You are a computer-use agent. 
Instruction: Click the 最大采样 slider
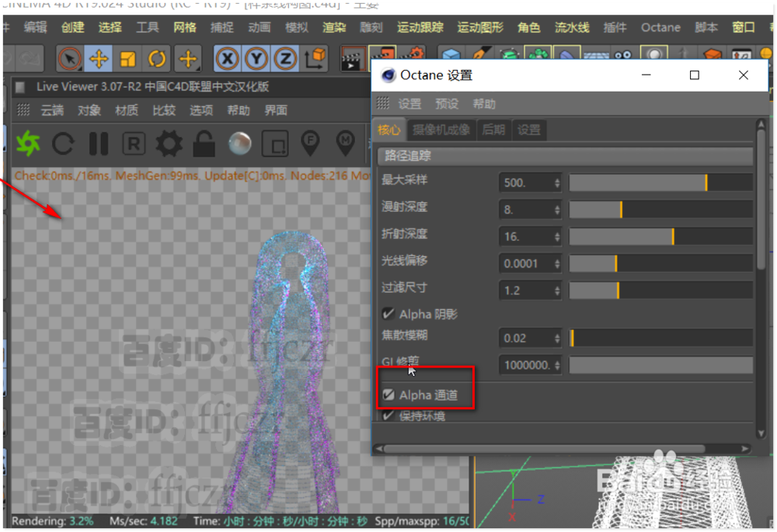click(x=661, y=183)
